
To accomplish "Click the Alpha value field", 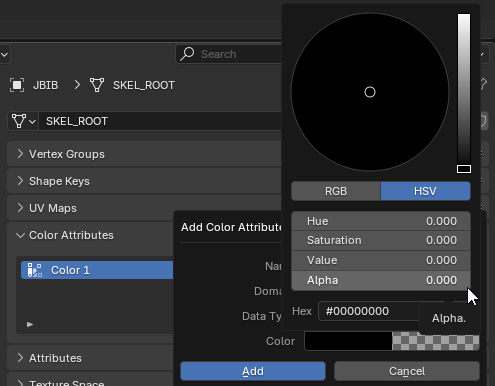I will (x=381, y=280).
